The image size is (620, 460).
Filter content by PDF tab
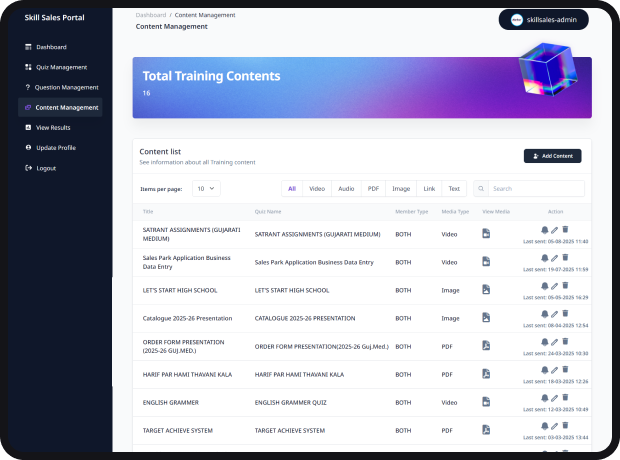(x=373, y=189)
